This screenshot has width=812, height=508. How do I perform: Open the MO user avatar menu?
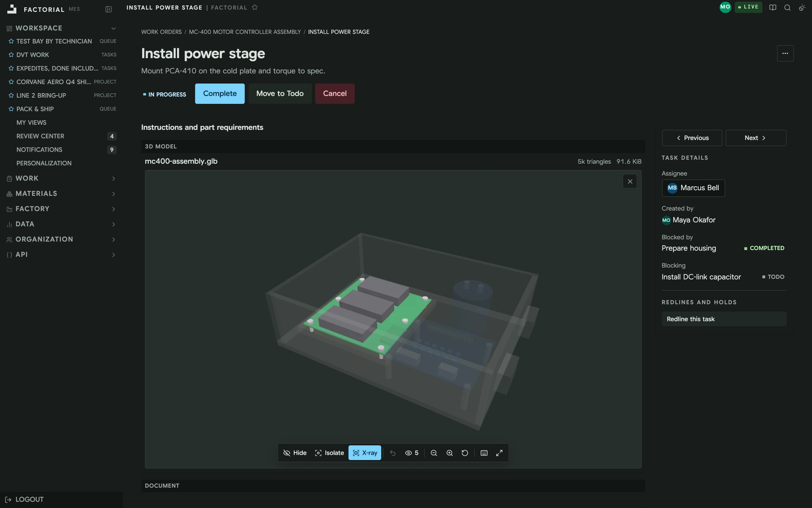click(725, 7)
